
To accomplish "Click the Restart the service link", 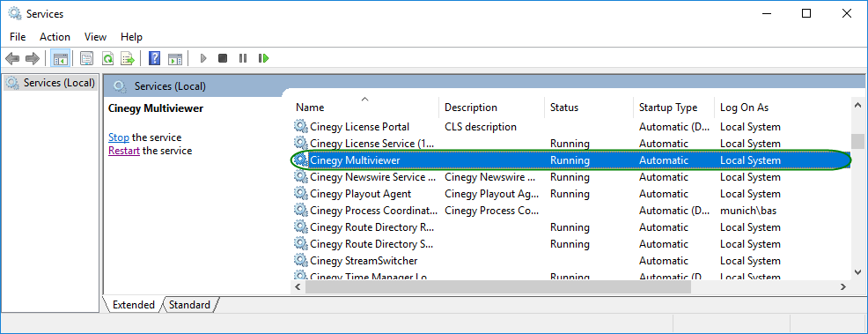I will tap(124, 150).
